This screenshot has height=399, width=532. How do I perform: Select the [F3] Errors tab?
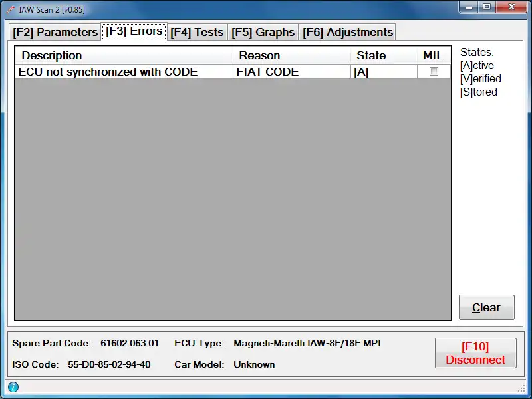click(x=134, y=31)
